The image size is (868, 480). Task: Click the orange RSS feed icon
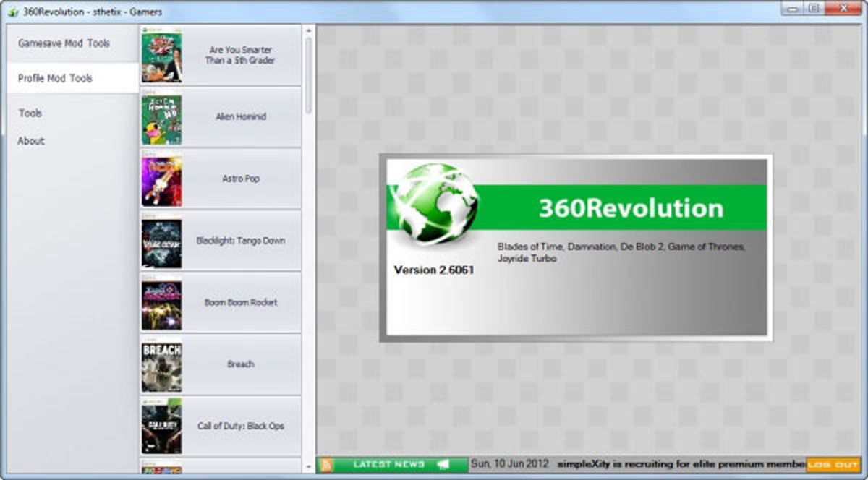(326, 464)
